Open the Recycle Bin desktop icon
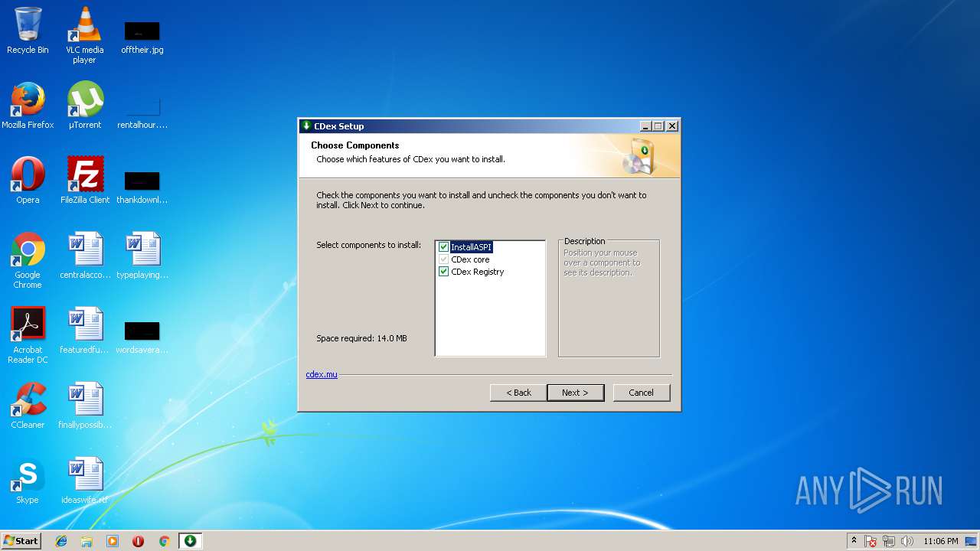Screen dimensions: 980x551 coord(28,31)
